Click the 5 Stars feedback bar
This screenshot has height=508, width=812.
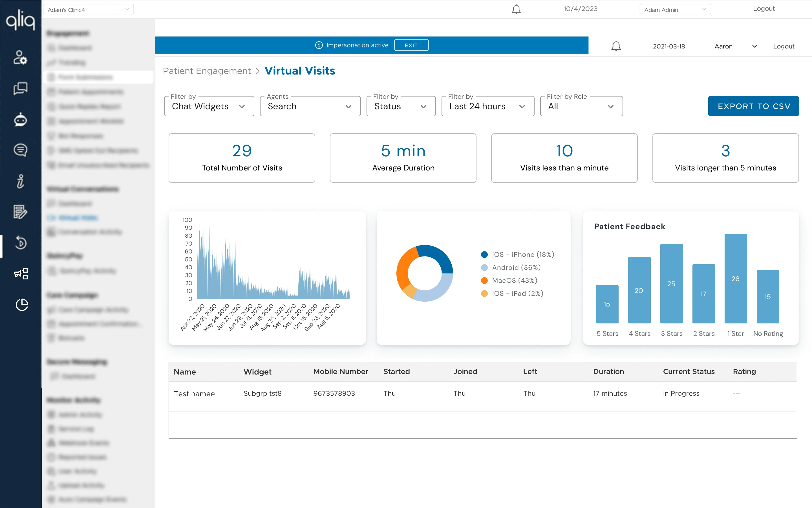coord(607,304)
